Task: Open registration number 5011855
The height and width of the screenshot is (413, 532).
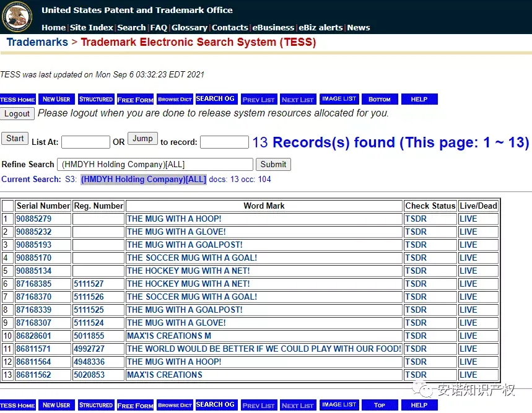Action: [x=89, y=336]
